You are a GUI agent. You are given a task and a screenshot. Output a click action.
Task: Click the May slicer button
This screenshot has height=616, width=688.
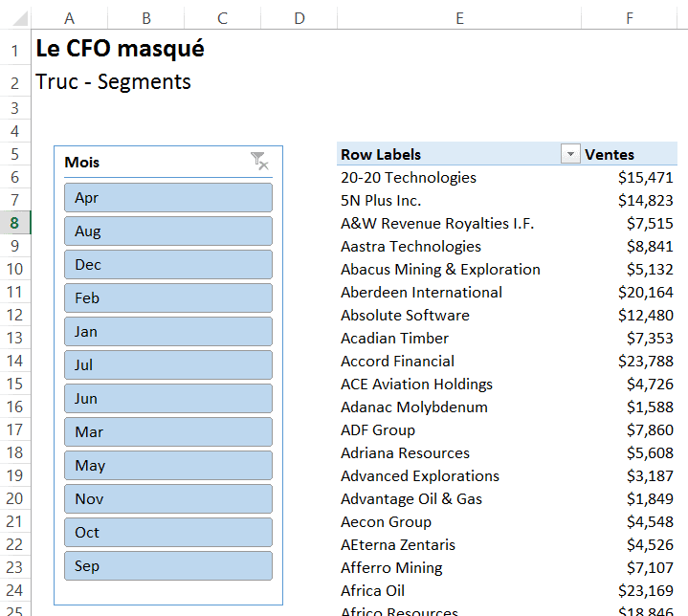(x=168, y=466)
